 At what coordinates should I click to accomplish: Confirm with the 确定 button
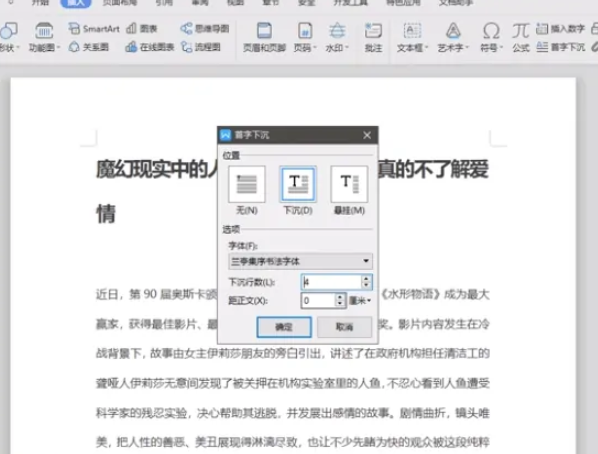point(284,327)
